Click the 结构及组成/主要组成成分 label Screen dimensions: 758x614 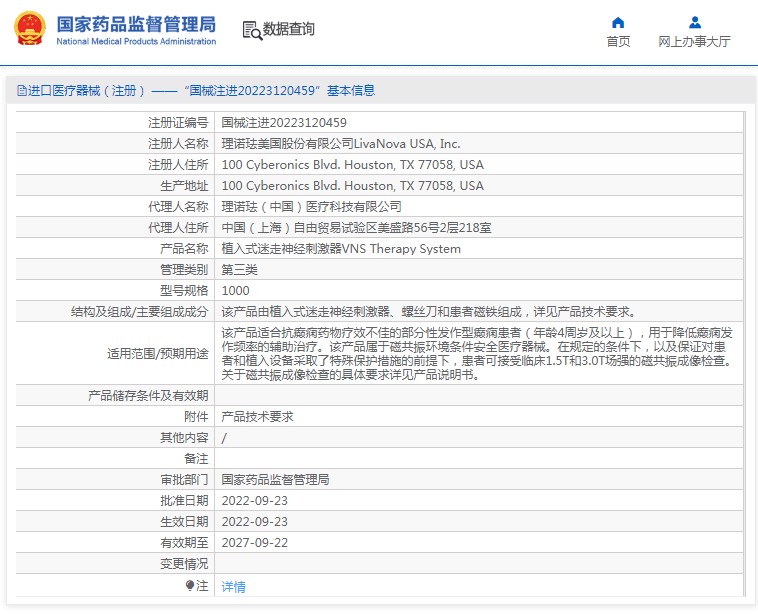pyautogui.click(x=139, y=312)
